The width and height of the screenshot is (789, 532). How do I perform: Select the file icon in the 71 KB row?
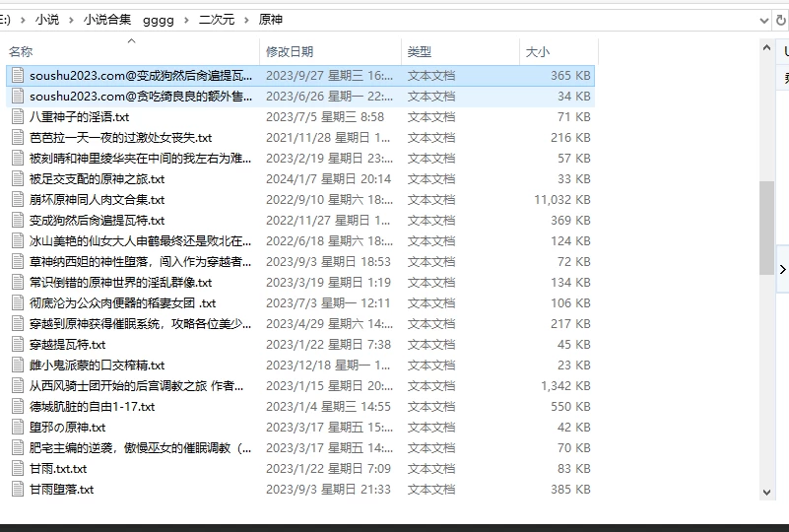click(x=18, y=117)
